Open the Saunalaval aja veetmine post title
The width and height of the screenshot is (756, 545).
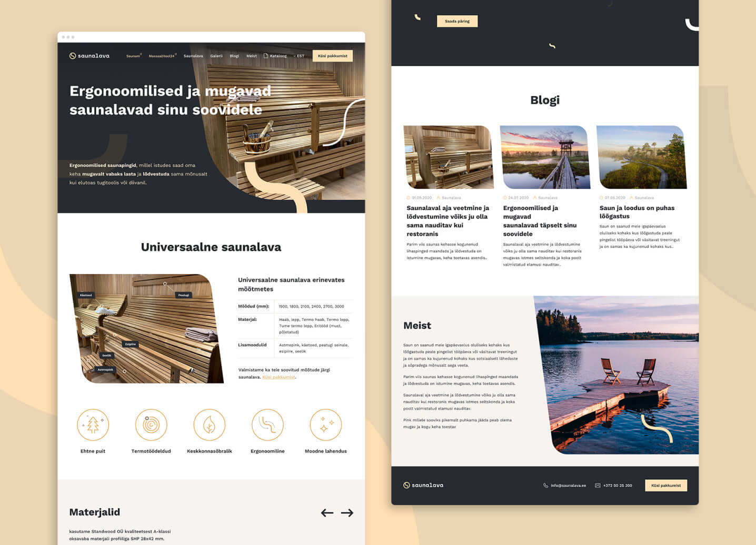coord(448,221)
